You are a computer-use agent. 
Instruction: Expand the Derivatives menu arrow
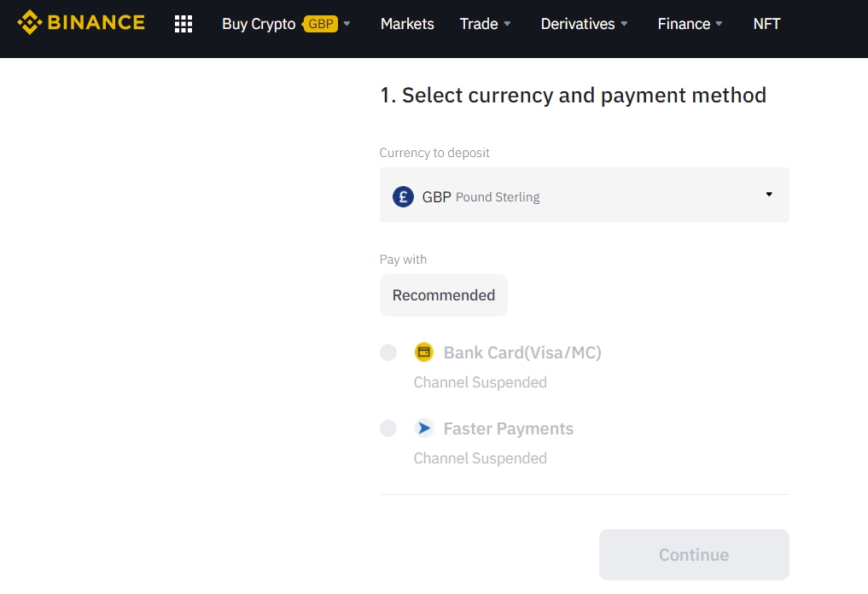(x=624, y=24)
